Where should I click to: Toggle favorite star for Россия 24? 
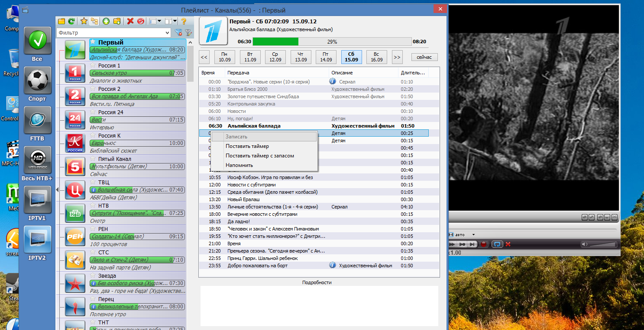click(x=93, y=112)
